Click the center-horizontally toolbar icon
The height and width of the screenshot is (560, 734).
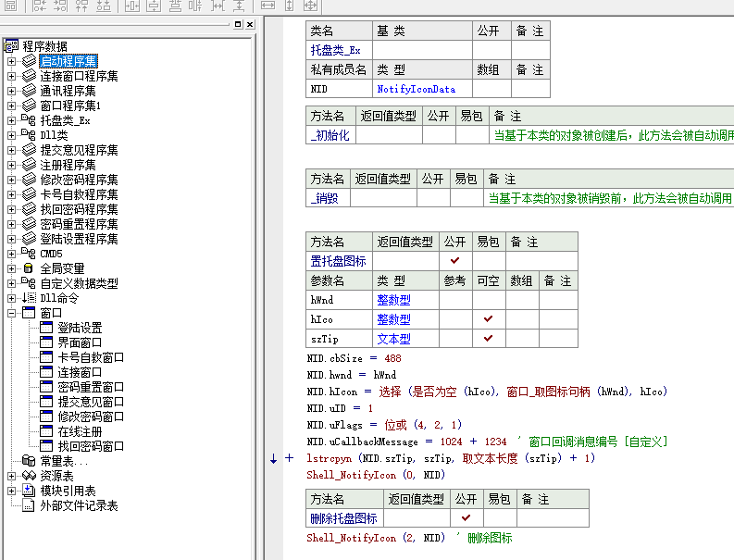(132, 6)
